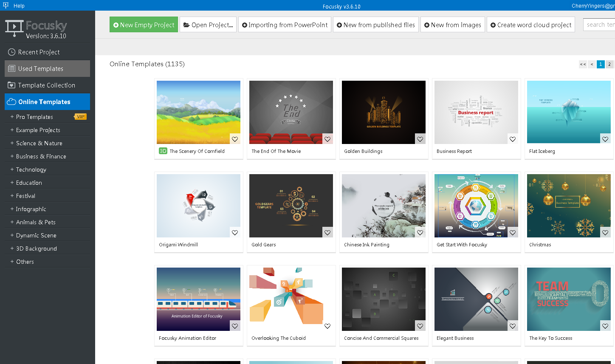Click the Importing from PowerPoint button
Screen dimensions: 615x364
(285, 25)
